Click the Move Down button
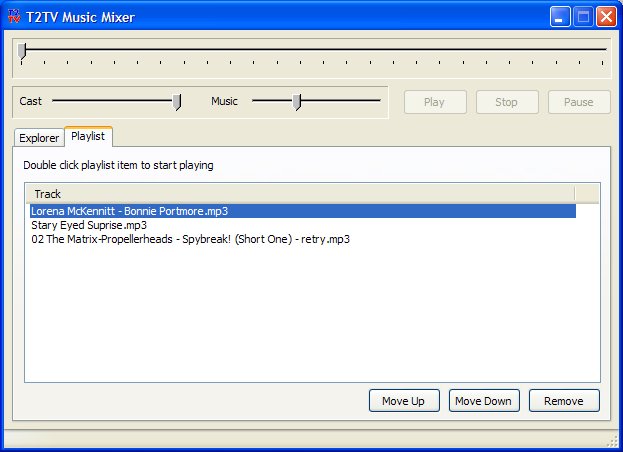The height and width of the screenshot is (452, 623). click(x=483, y=401)
